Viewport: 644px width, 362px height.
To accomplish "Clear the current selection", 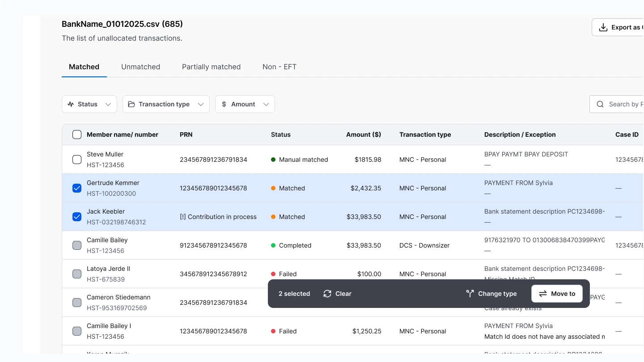I will [x=337, y=294].
